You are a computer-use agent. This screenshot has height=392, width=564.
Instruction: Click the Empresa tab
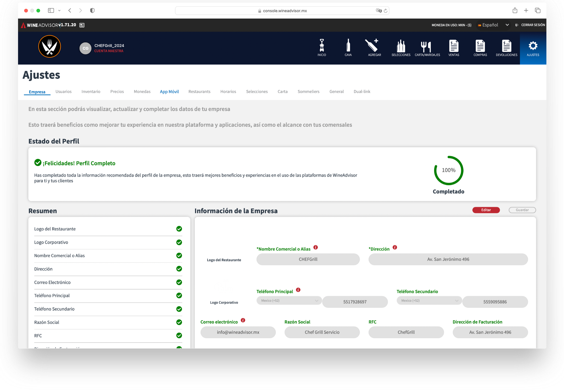tap(37, 92)
